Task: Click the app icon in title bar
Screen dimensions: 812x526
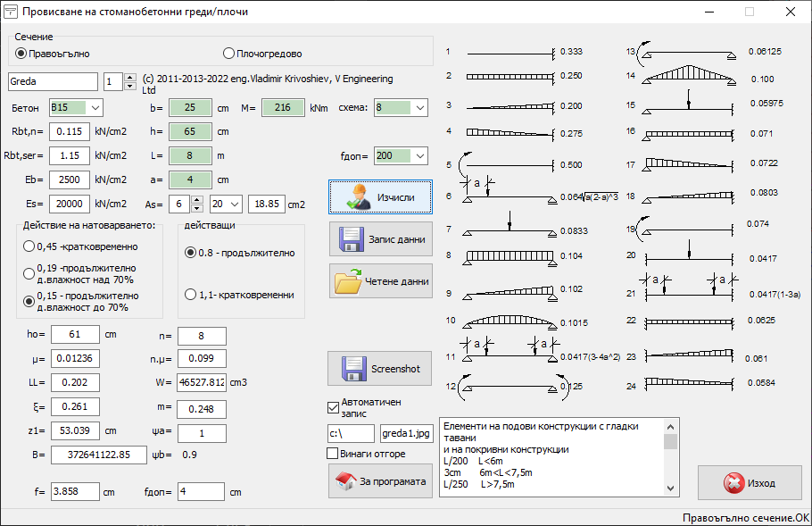Action: 12,13
